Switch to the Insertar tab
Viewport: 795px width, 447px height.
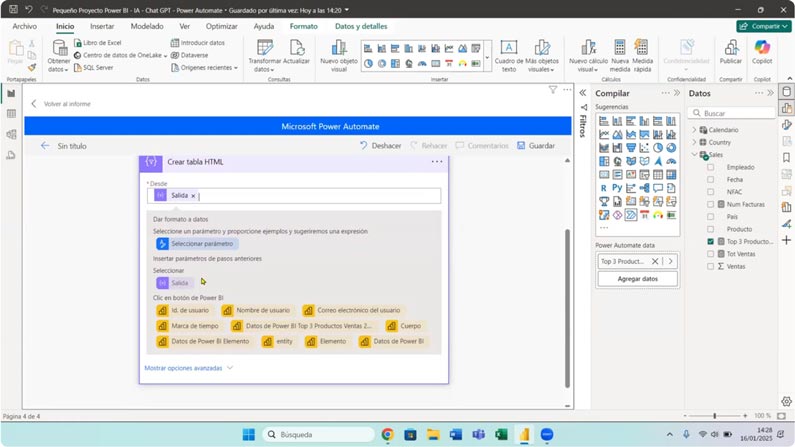click(102, 26)
